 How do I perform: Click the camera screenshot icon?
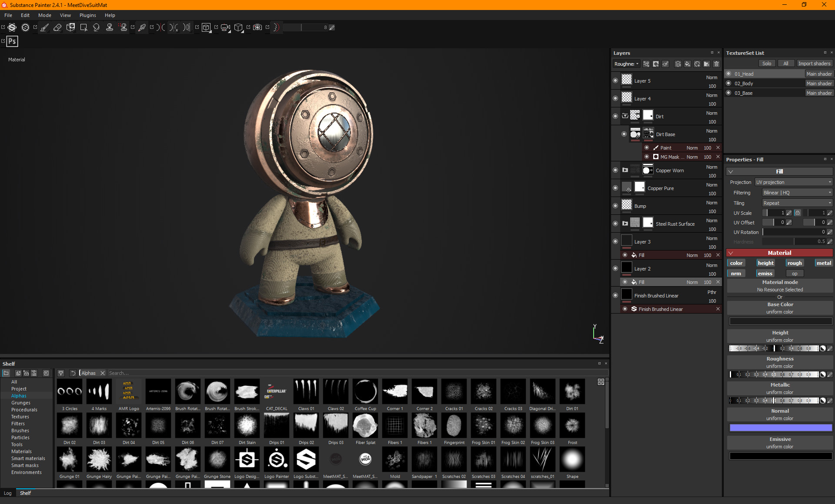(257, 27)
